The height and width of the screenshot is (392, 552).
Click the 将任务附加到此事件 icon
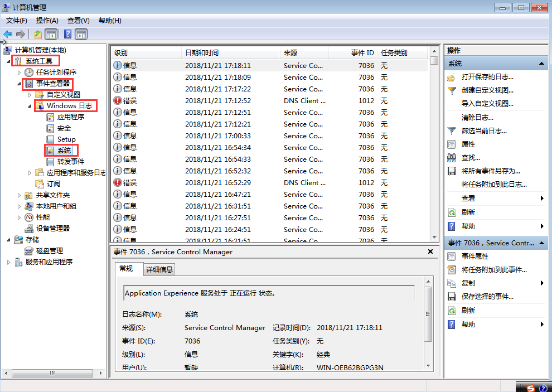(451, 270)
